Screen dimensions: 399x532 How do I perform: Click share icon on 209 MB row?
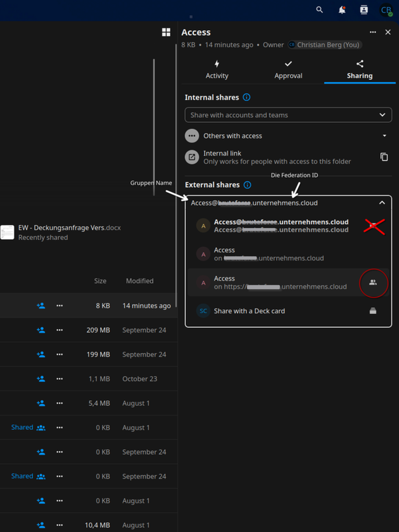pyautogui.click(x=41, y=330)
